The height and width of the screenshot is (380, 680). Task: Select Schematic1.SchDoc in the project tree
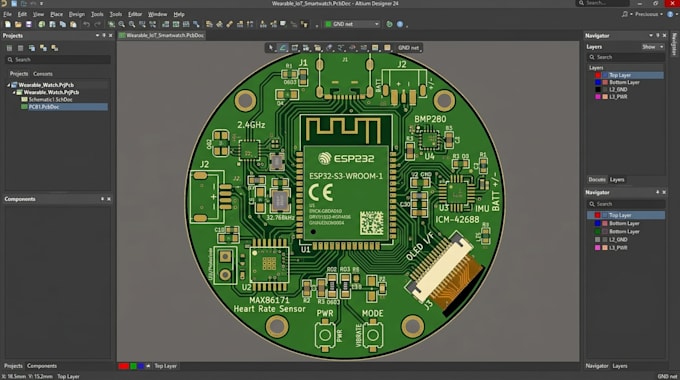pos(50,100)
